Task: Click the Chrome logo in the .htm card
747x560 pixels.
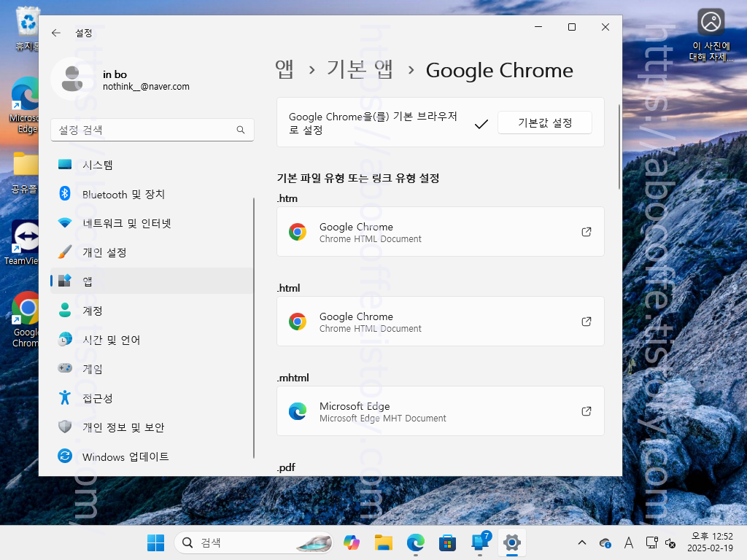Action: pos(298,232)
